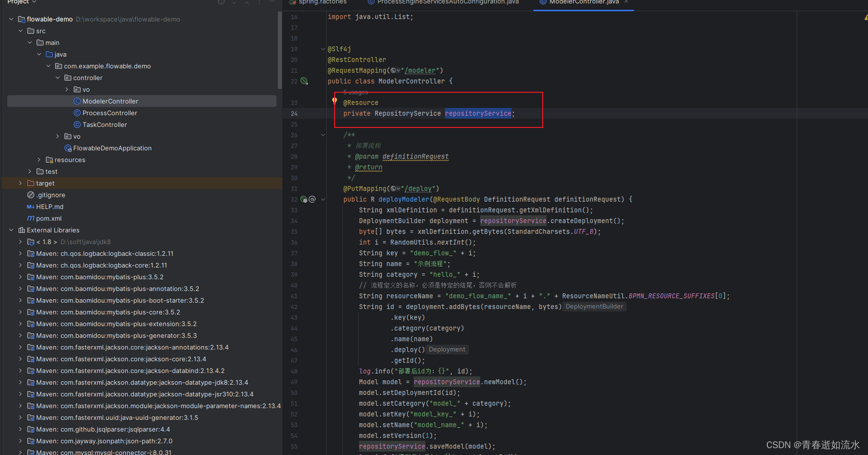Collapse the main folder
Viewport: 868px width, 455px height.
click(x=30, y=42)
